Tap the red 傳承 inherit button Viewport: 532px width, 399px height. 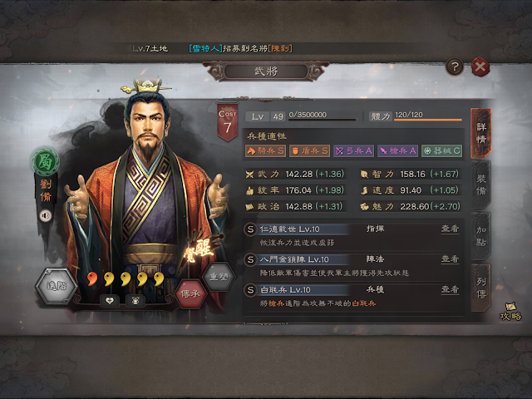pyautogui.click(x=190, y=293)
